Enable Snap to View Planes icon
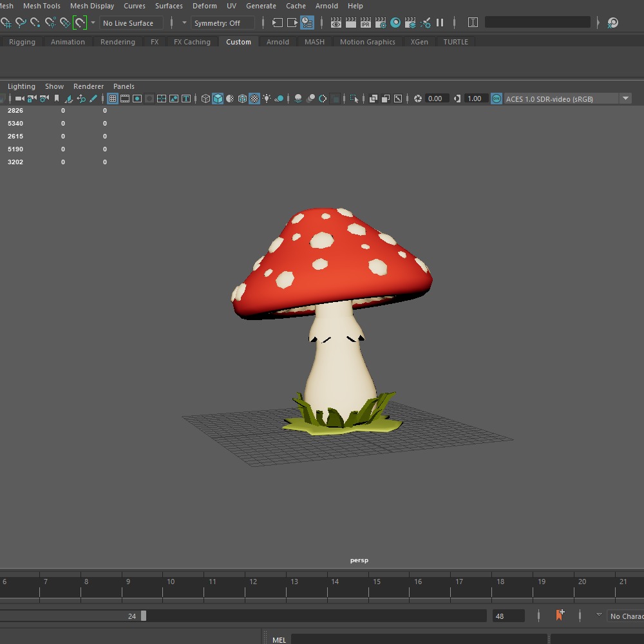The width and height of the screenshot is (644, 644). (x=65, y=23)
